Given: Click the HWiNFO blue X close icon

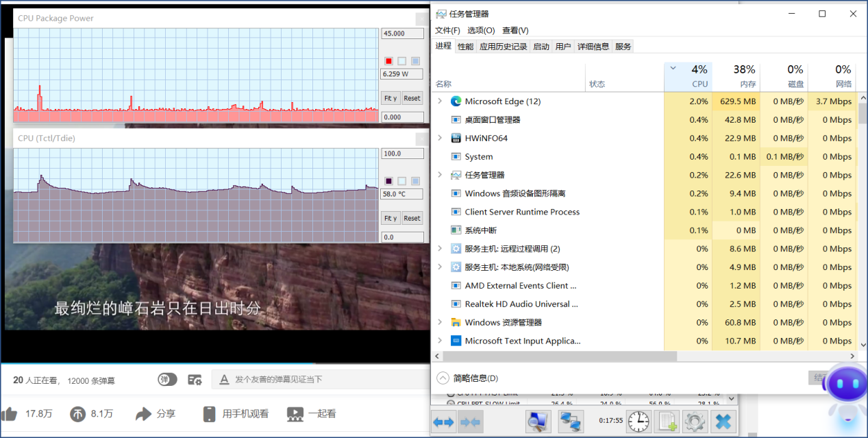Looking at the screenshot, I should point(723,422).
